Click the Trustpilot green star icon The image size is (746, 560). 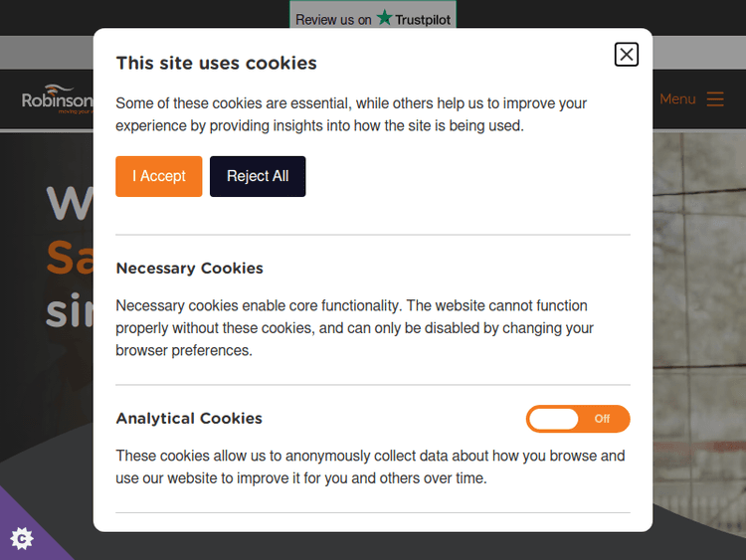tap(385, 18)
